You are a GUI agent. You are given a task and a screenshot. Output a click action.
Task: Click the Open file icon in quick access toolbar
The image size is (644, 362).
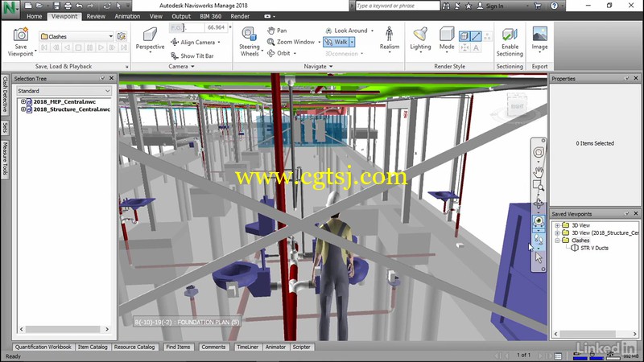[x=39, y=6]
